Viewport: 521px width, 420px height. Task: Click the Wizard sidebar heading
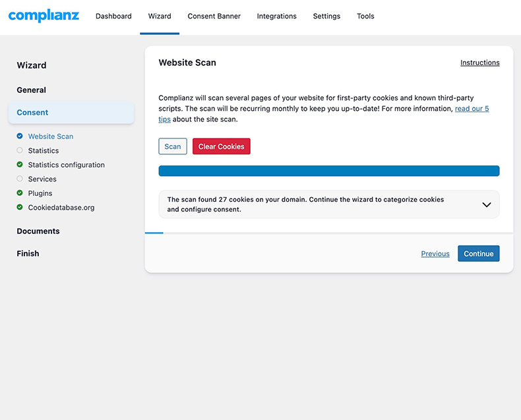click(x=32, y=65)
